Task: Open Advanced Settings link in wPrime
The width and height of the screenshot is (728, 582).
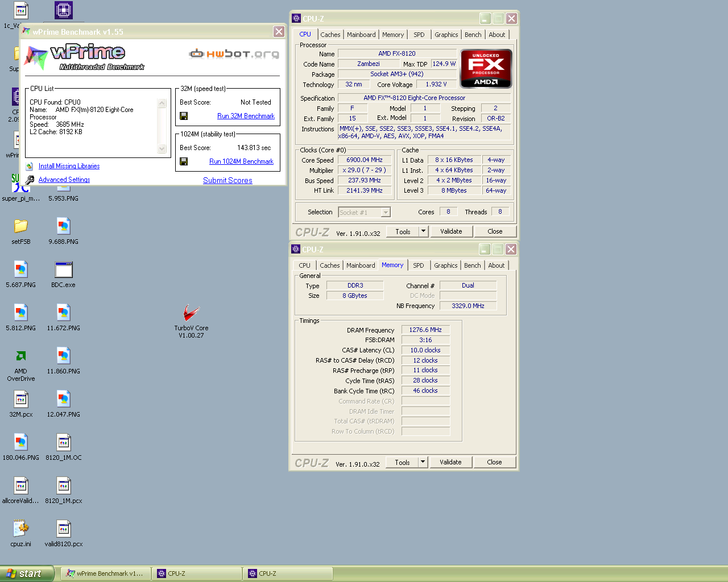Action: coord(64,180)
